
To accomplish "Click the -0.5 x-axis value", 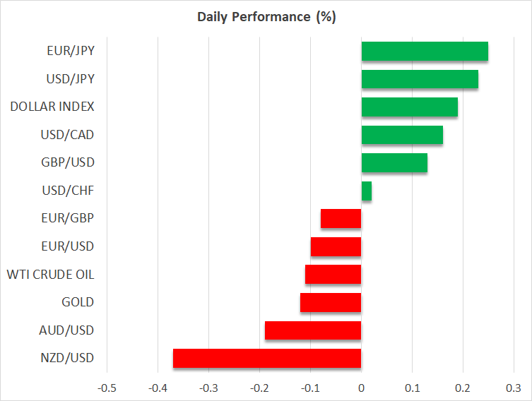I will (x=107, y=388).
